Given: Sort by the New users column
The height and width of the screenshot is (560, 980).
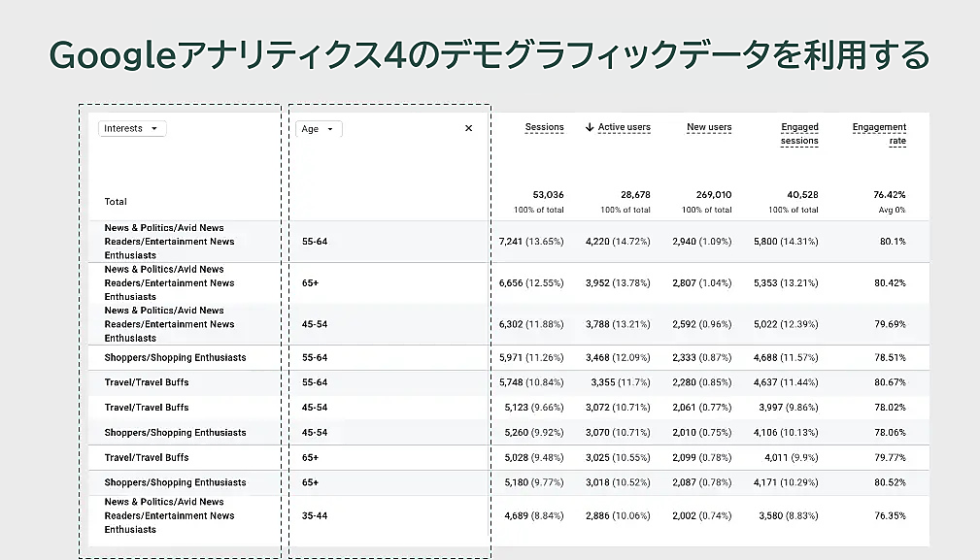Looking at the screenshot, I should click(709, 127).
